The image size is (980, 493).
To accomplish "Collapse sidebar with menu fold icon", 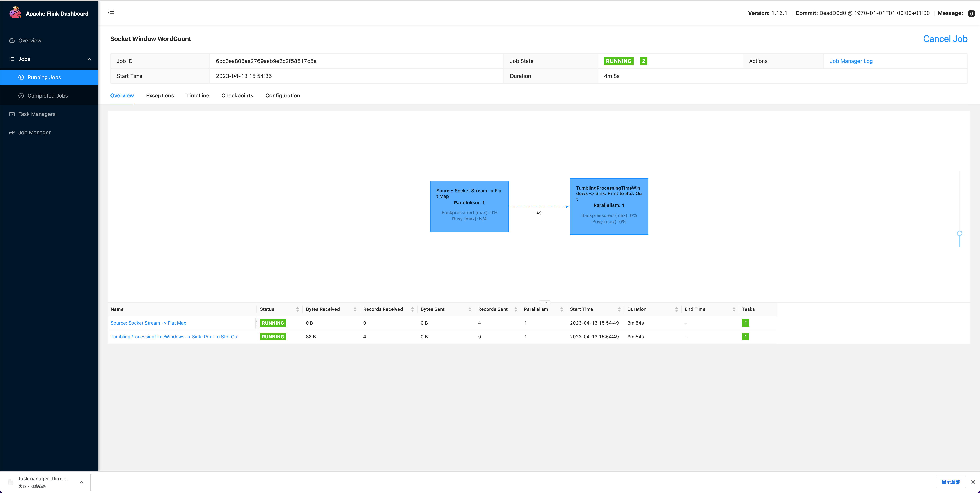I will point(111,13).
